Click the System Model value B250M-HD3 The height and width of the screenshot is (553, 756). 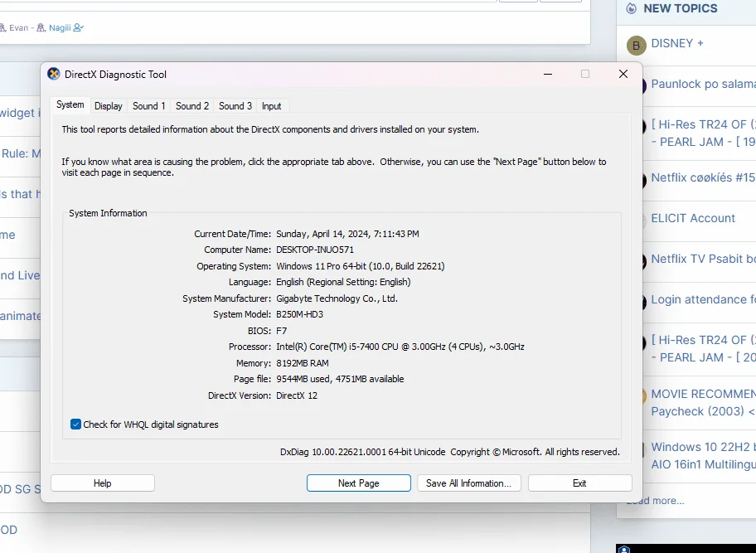(x=299, y=314)
